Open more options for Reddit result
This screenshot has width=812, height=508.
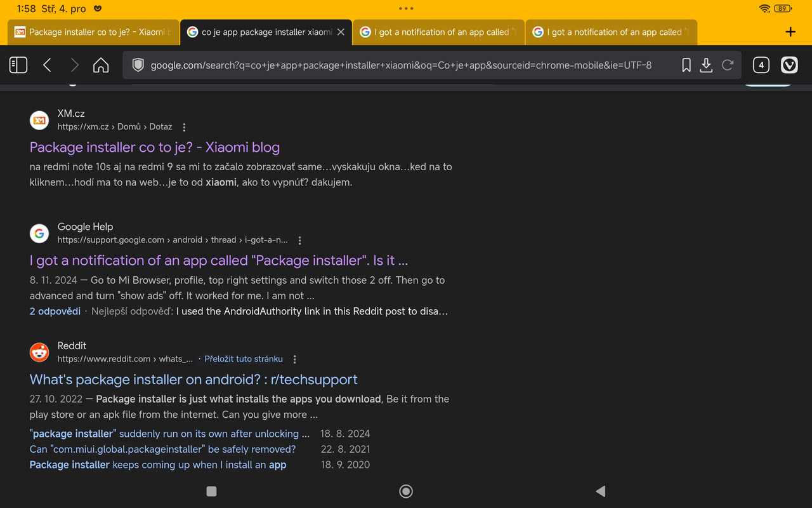tap(294, 359)
